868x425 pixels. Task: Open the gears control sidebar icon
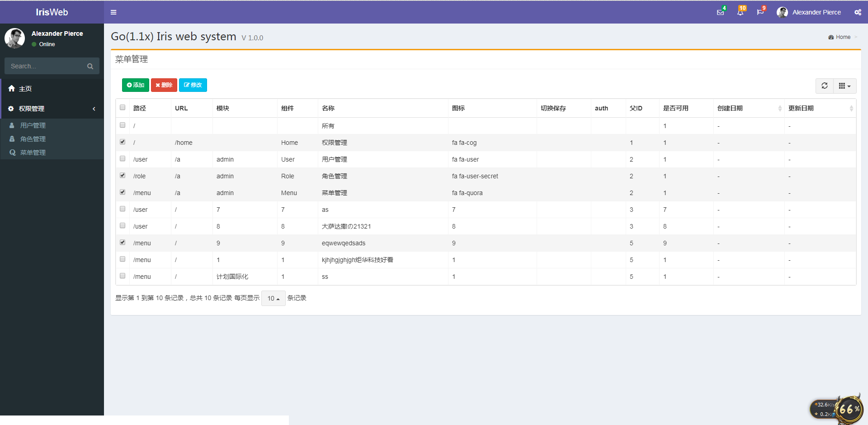pyautogui.click(x=858, y=12)
